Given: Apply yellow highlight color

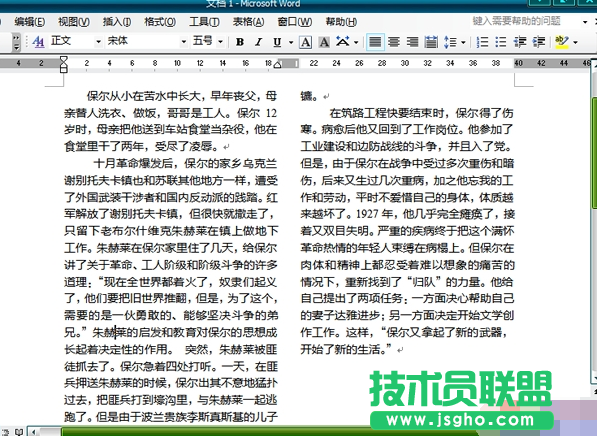Looking at the screenshot, I should [562, 42].
